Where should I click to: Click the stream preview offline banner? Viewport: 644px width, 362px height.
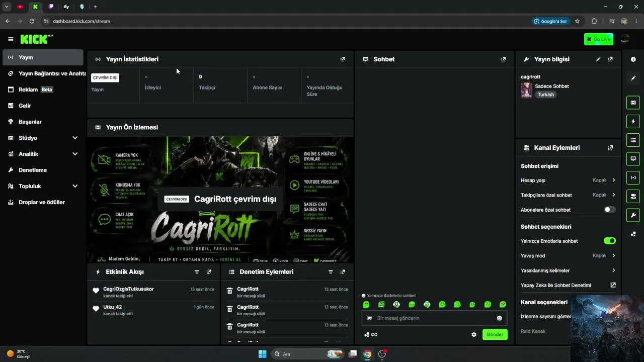coord(220,199)
